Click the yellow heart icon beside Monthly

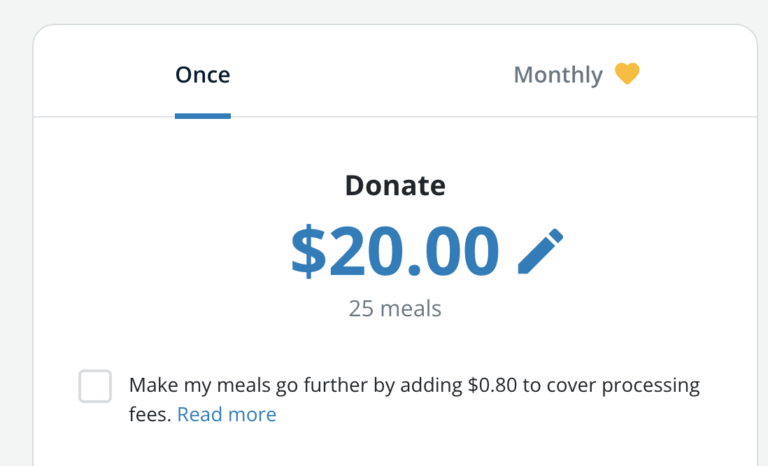click(x=627, y=74)
